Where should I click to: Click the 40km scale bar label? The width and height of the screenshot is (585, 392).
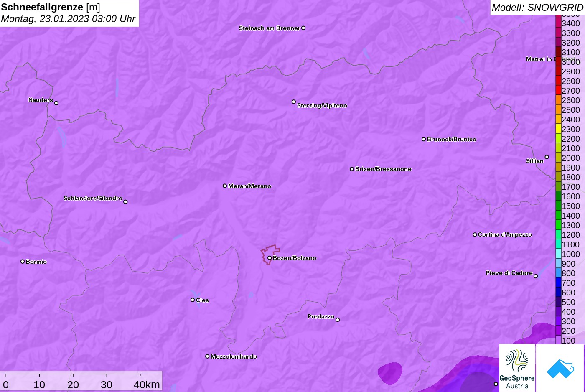pyautogui.click(x=147, y=384)
